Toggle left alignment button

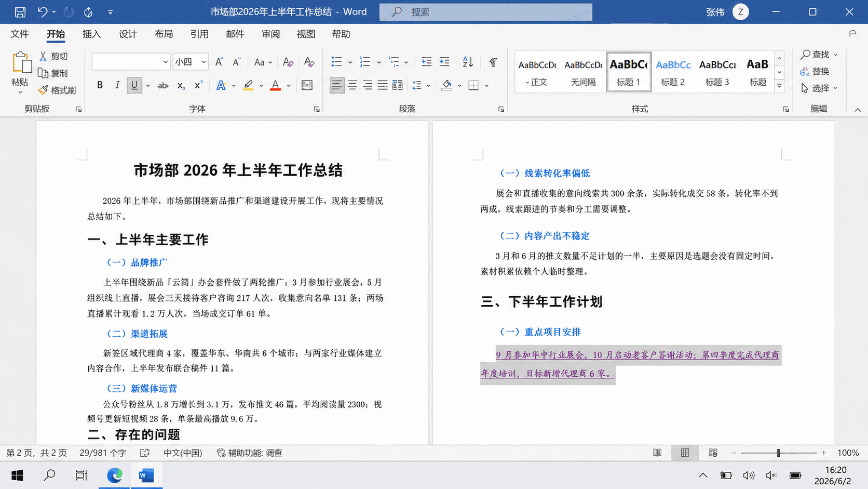[x=336, y=85]
